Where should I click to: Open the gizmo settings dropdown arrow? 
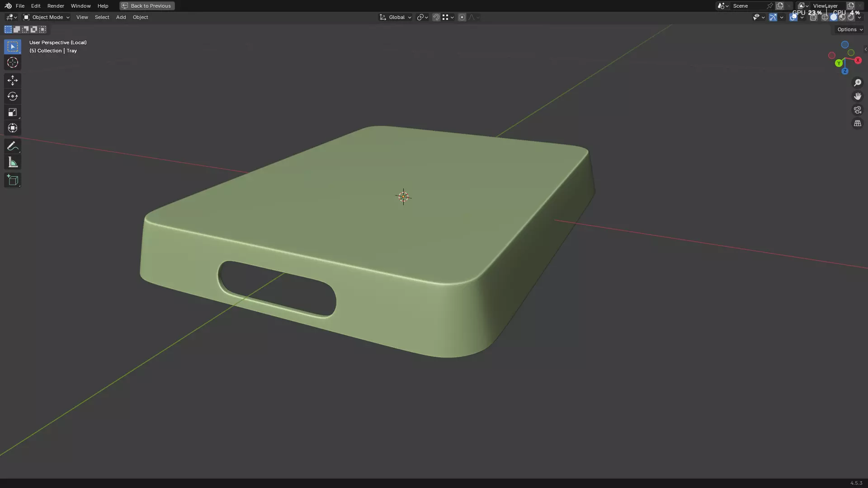[782, 17]
